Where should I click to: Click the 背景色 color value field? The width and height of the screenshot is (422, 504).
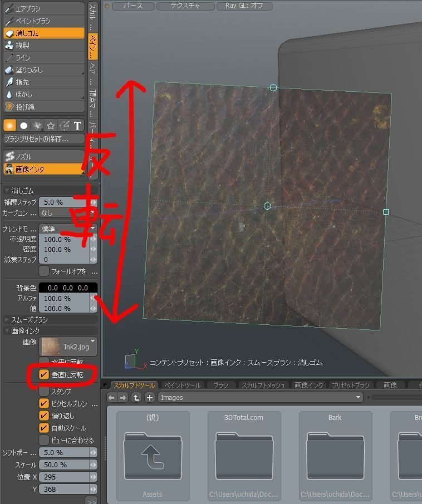68,288
